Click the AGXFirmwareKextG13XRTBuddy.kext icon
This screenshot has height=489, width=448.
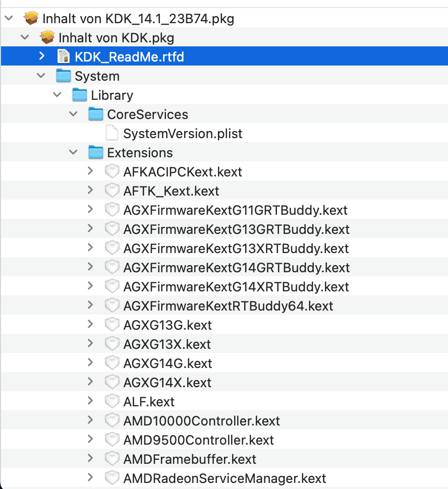(112, 248)
